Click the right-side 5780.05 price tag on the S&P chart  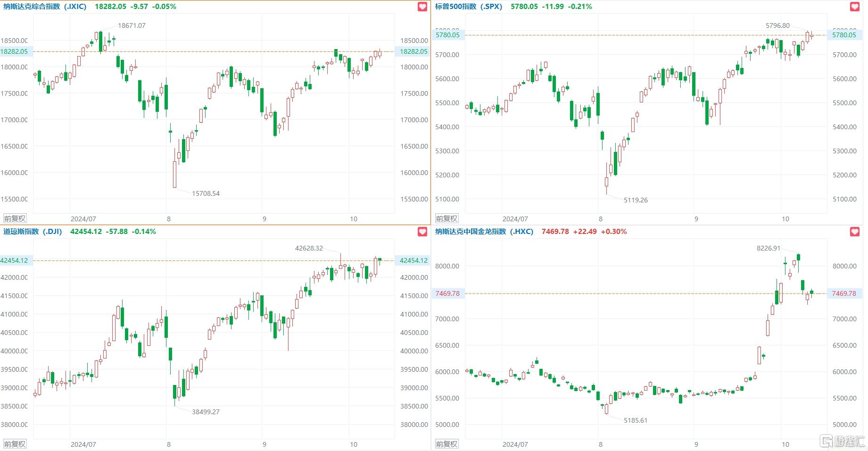click(x=843, y=35)
